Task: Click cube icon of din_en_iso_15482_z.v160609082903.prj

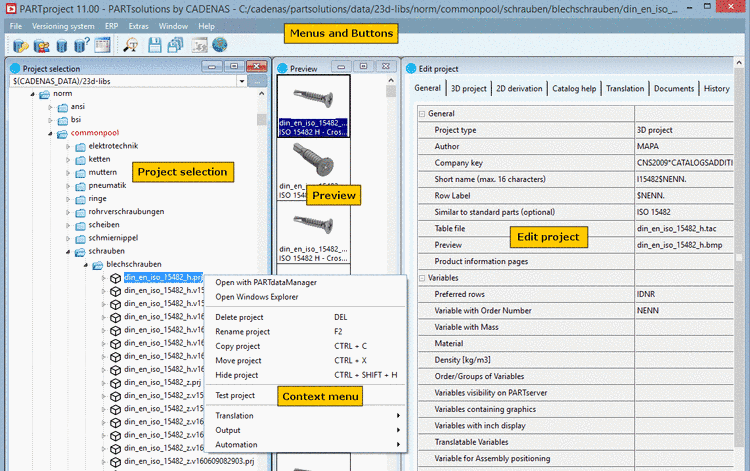Action: click(x=115, y=462)
